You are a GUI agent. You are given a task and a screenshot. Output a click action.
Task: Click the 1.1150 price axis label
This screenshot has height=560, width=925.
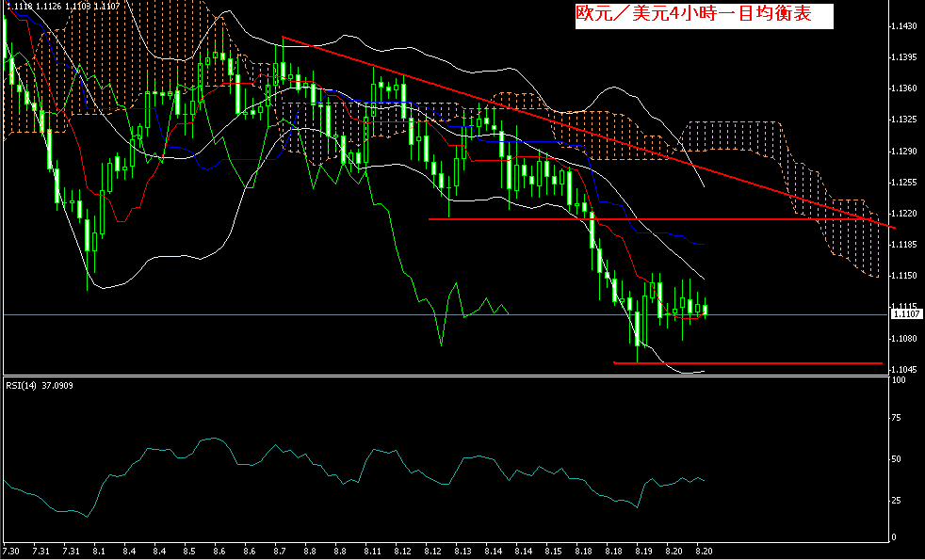[x=905, y=276]
